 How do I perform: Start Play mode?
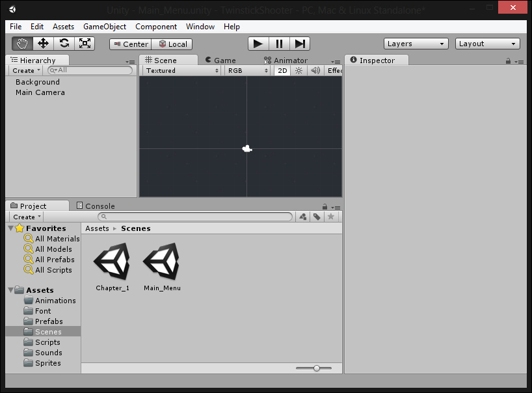click(x=258, y=44)
